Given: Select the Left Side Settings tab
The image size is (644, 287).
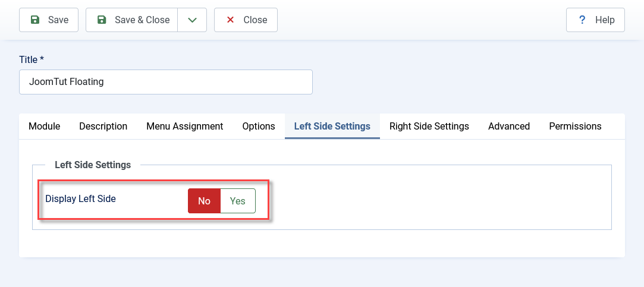Looking at the screenshot, I should tap(332, 126).
